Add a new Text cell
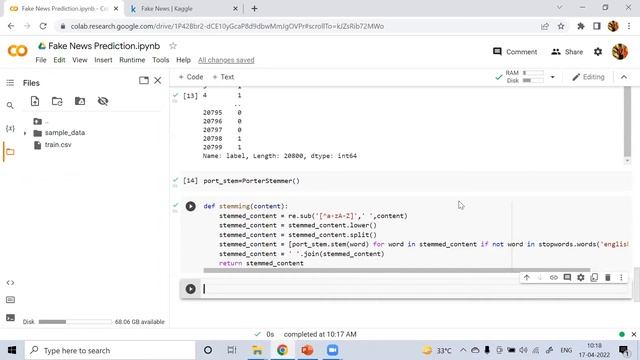 (x=223, y=77)
